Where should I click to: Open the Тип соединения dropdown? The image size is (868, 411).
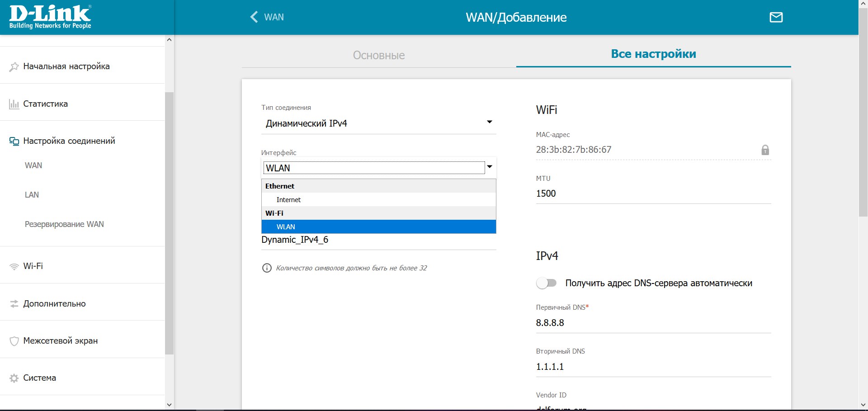pos(378,123)
